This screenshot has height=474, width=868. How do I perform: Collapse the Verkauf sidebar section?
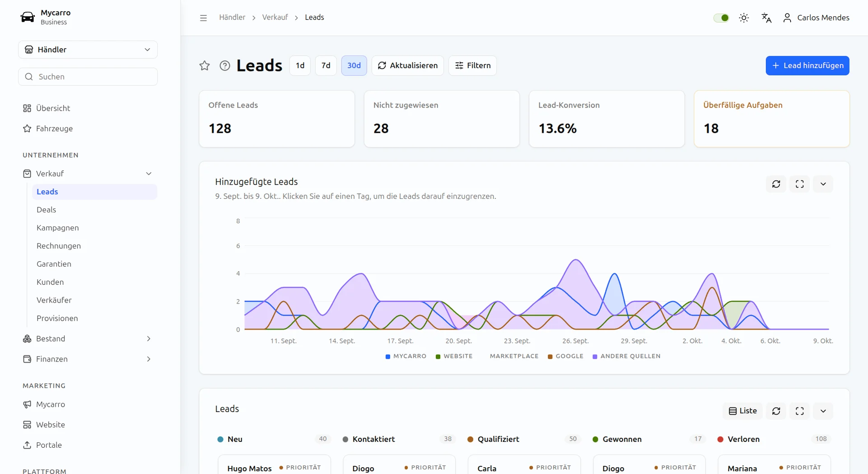pyautogui.click(x=88, y=174)
